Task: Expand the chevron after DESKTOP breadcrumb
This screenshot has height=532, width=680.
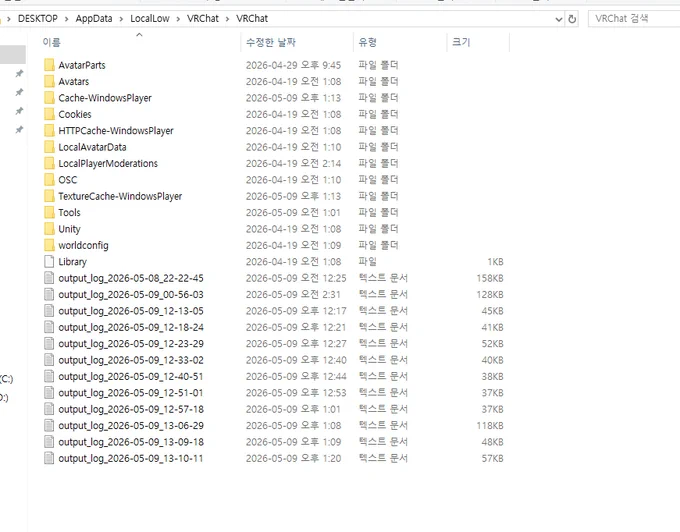Action: pyautogui.click(x=66, y=19)
